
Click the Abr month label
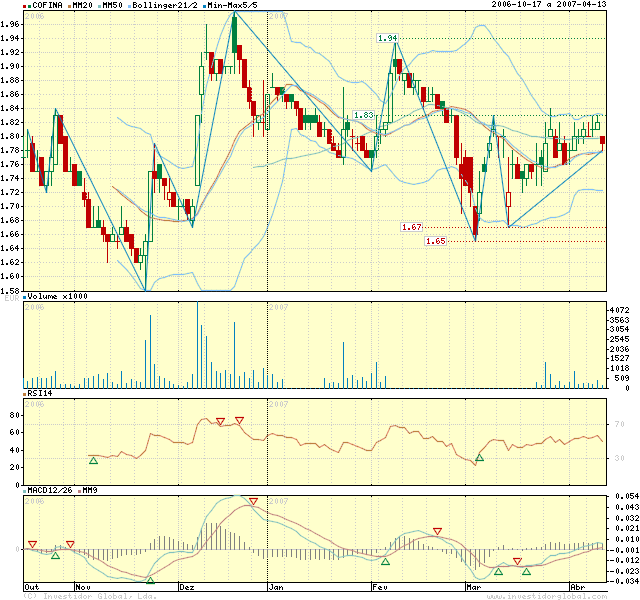pyautogui.click(x=578, y=587)
